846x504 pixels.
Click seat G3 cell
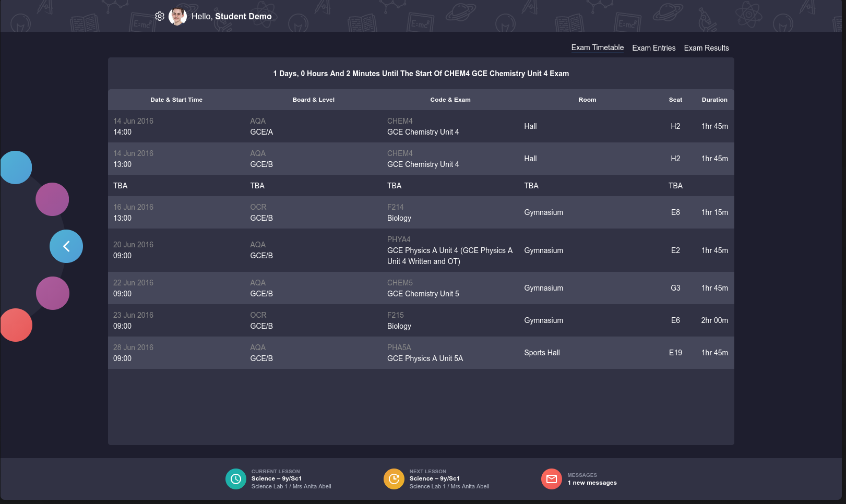tap(675, 288)
